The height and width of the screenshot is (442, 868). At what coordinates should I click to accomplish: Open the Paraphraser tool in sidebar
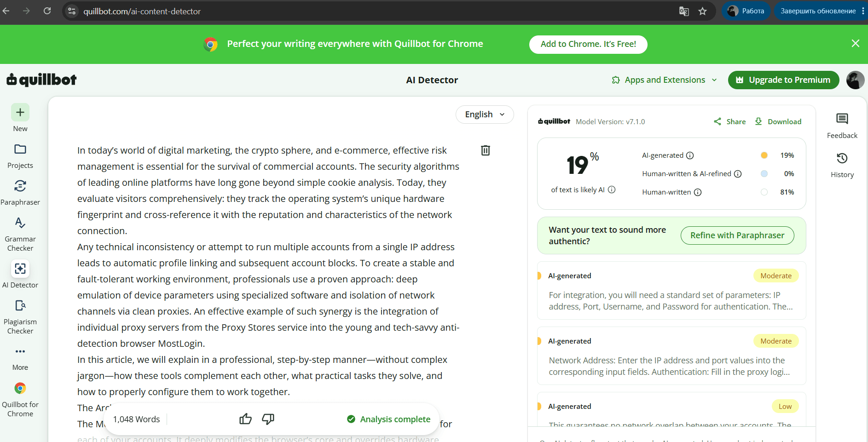pyautogui.click(x=20, y=192)
